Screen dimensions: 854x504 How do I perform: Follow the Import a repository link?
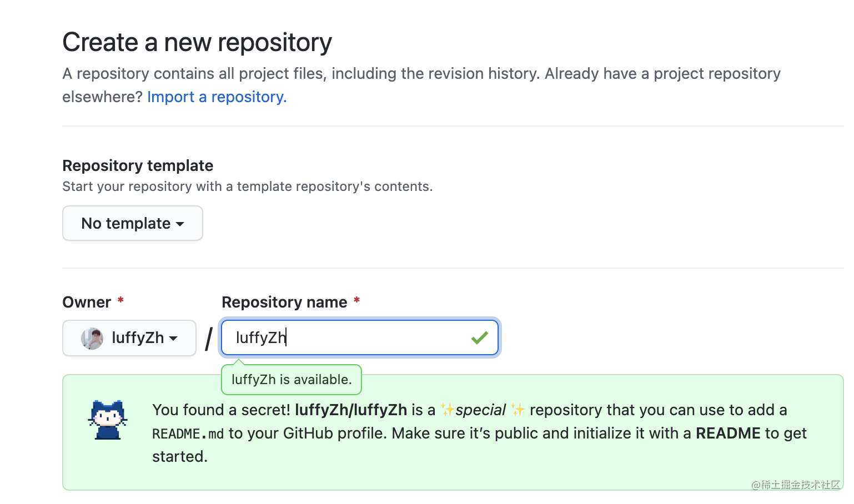[217, 97]
